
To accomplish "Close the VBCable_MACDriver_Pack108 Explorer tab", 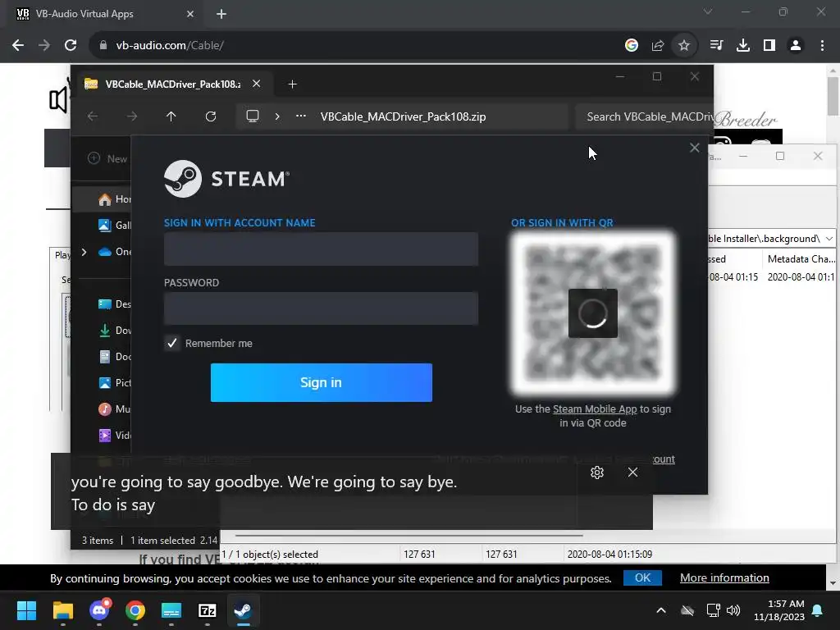I will click(x=257, y=84).
